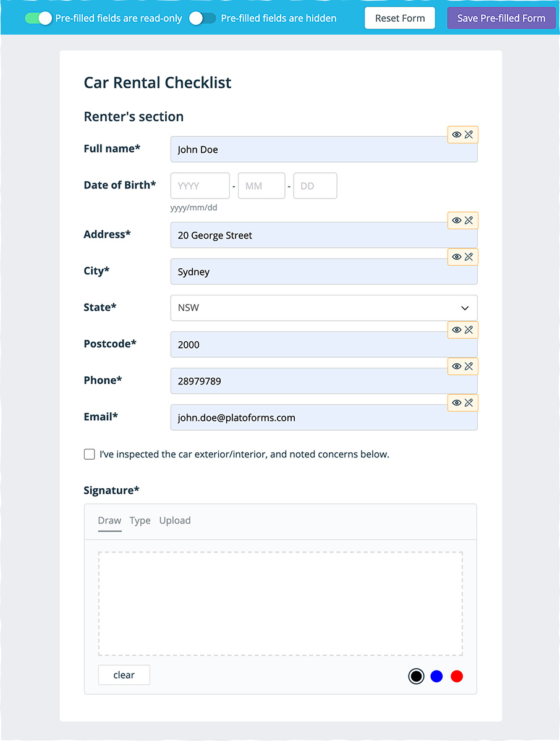Viewport: 560px width, 741px height.
Task: Select the blue signature ink color
Action: [x=436, y=676]
